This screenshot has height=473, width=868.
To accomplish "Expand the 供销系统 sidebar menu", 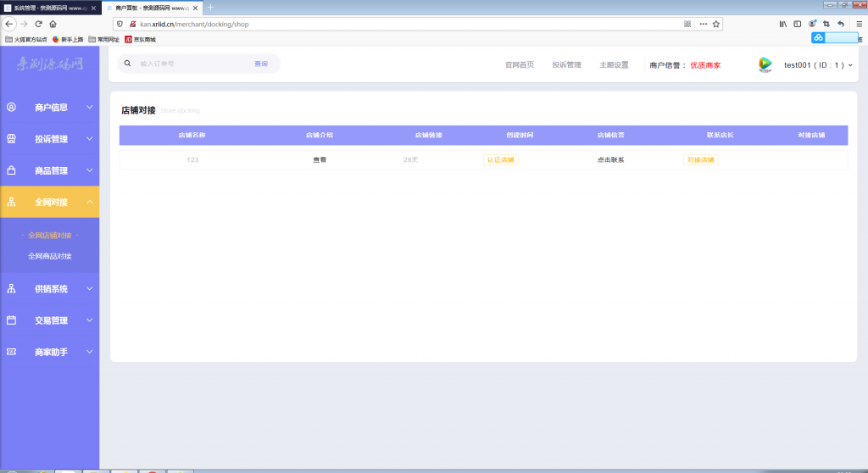I will coord(90,288).
